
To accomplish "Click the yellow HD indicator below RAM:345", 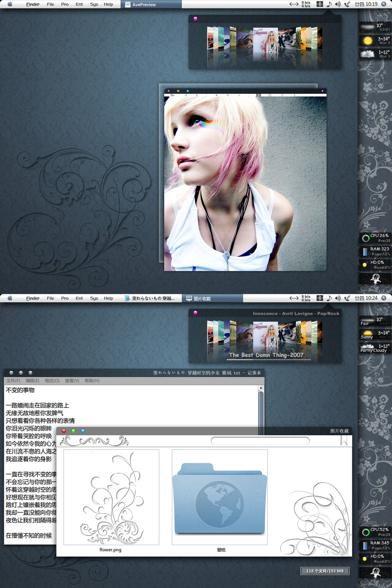I will pyautogui.click(x=364, y=559).
